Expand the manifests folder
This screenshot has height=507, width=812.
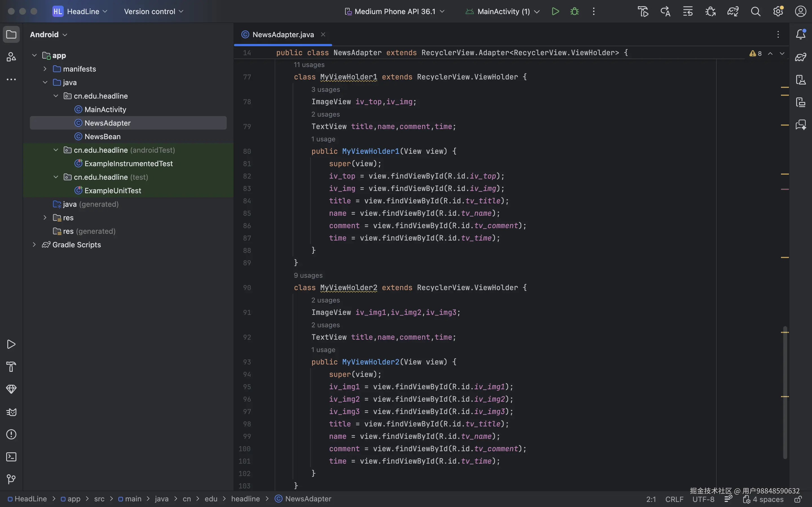(45, 69)
